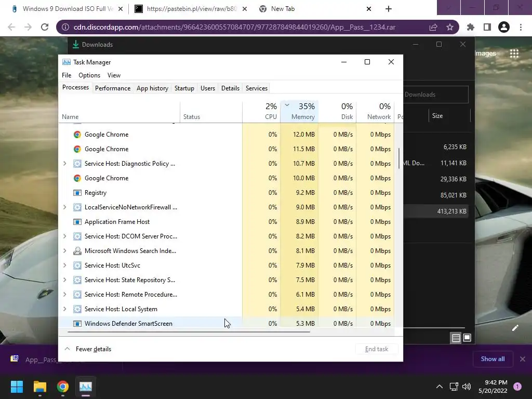Select the Application Frame Host process

point(227,222)
